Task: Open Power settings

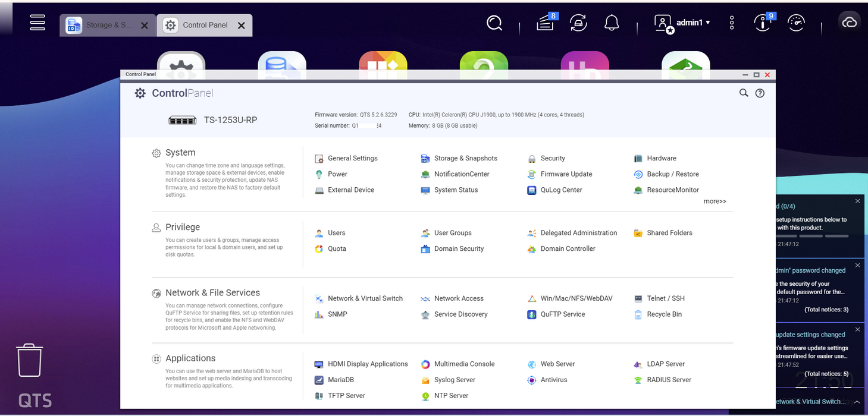Action: 331,174
